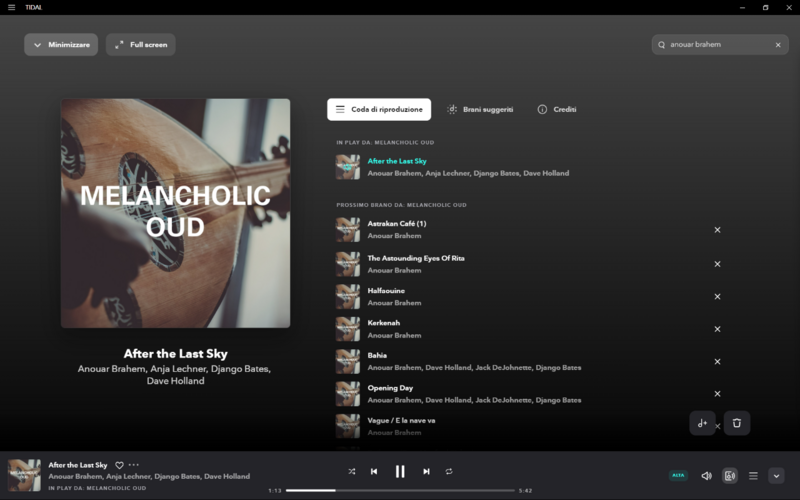Open After the Last Sky title in player bar

pyautogui.click(x=78, y=465)
